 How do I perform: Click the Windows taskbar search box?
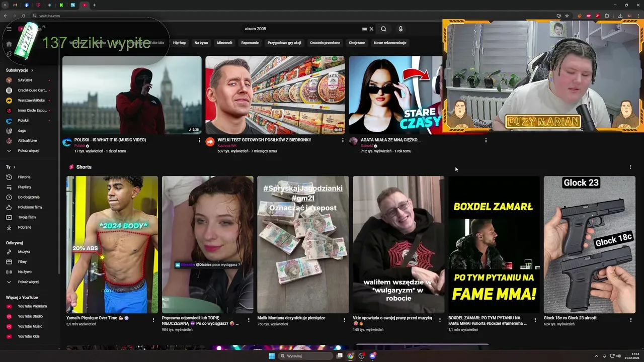click(306, 356)
